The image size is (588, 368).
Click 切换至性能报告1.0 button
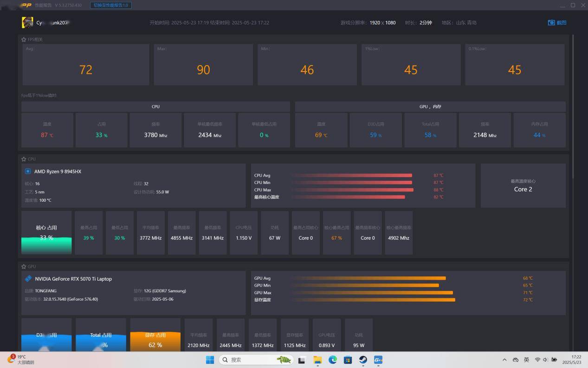point(111,5)
